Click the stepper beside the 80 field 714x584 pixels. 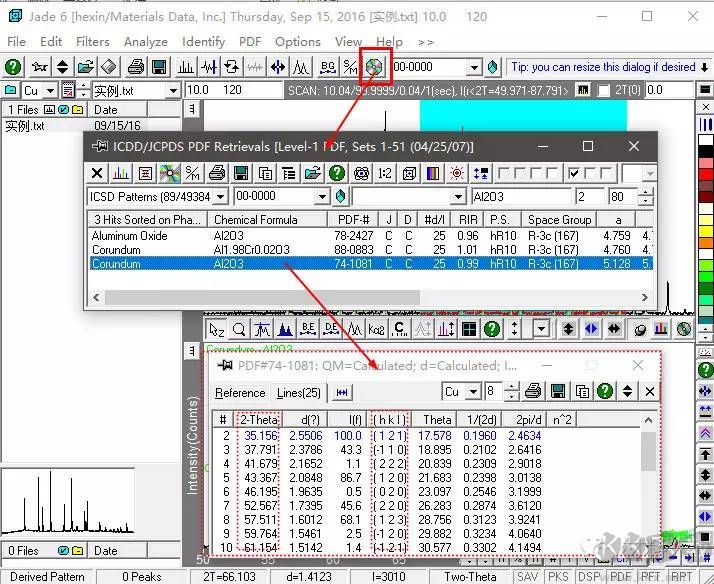(x=645, y=197)
